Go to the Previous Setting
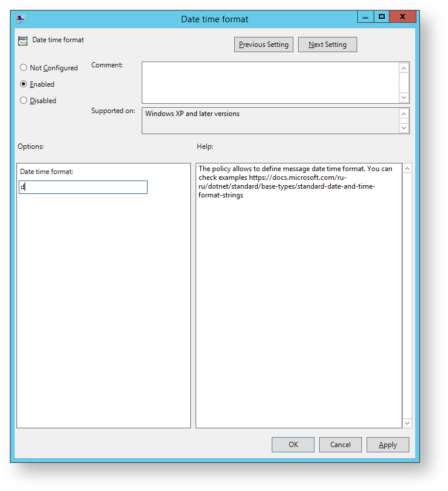 tap(264, 45)
